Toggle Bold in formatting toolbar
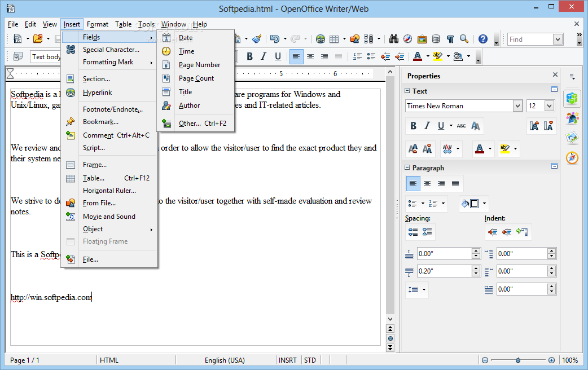 (250, 56)
